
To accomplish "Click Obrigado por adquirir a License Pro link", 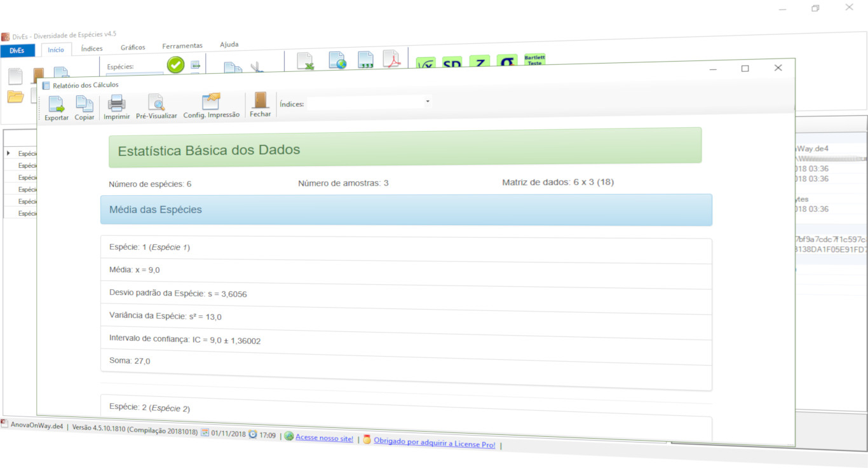I will [x=435, y=443].
